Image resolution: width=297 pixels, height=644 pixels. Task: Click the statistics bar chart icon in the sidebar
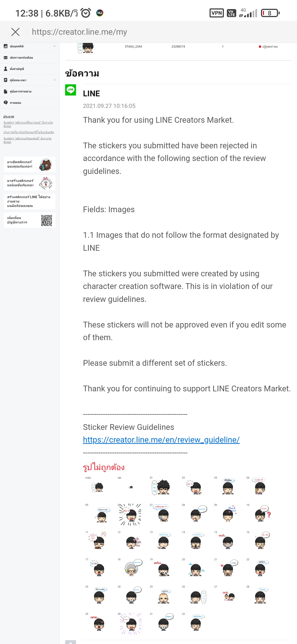pos(5,46)
